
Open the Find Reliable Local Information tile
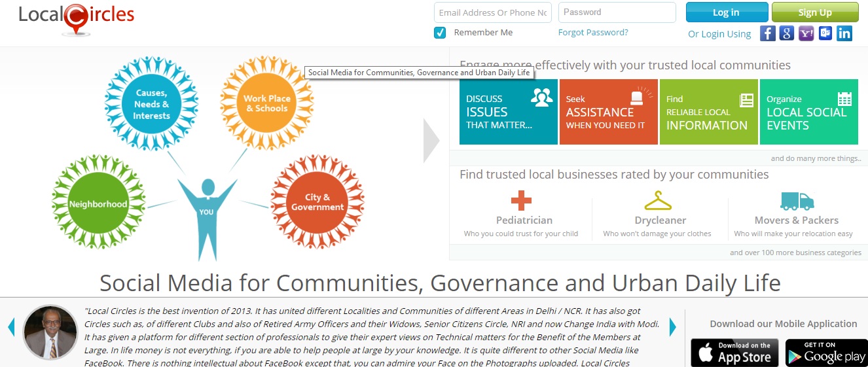[709, 112]
